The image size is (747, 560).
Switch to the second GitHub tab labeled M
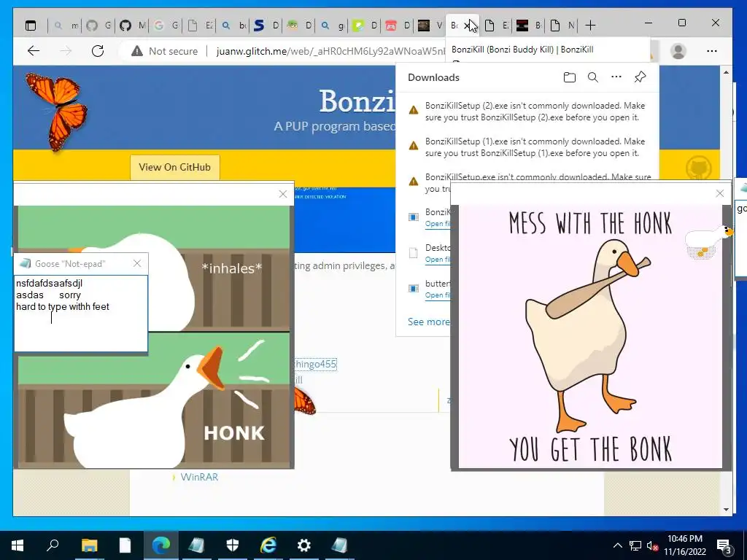pyautogui.click(x=133, y=26)
